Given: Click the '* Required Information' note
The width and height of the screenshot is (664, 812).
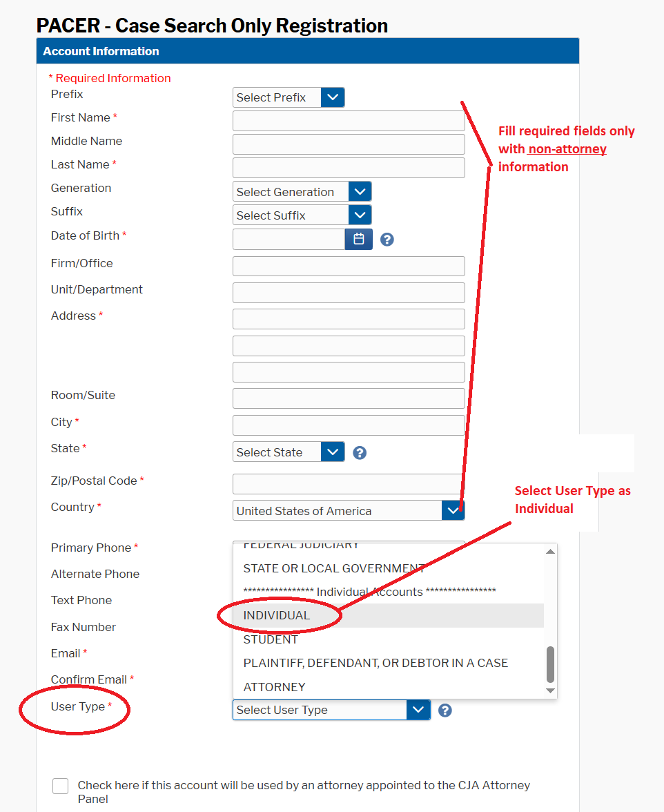Looking at the screenshot, I should (x=110, y=78).
